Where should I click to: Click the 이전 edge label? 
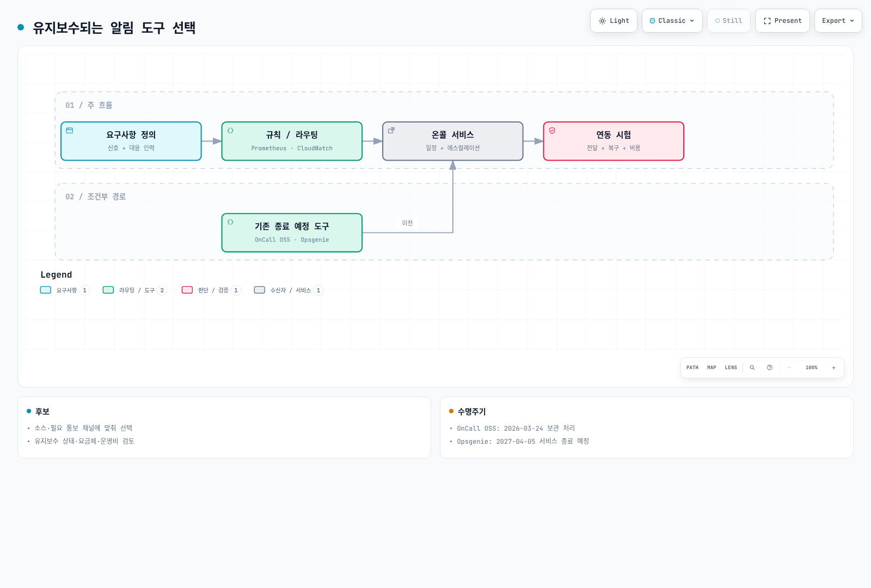click(407, 223)
